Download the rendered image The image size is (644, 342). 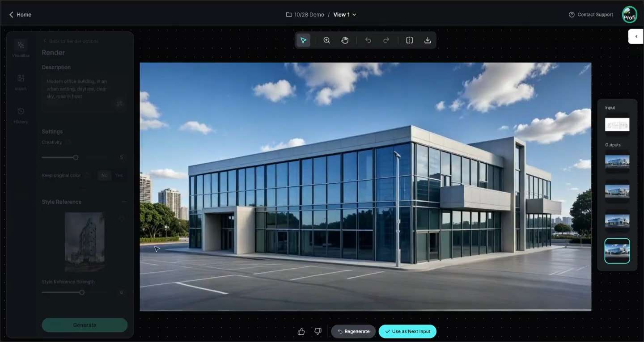[428, 40]
